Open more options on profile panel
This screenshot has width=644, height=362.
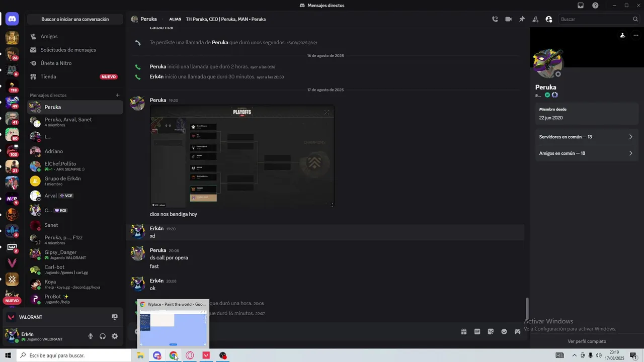pos(636,35)
